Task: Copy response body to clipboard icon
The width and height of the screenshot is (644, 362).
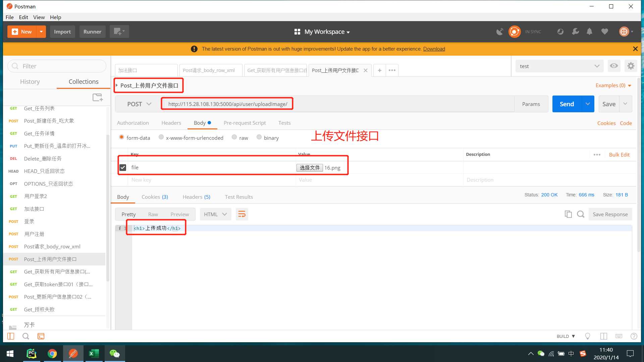Action: (568, 214)
